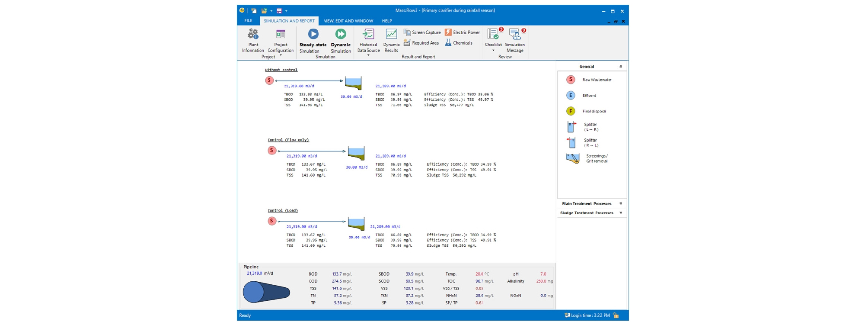This screenshot has height=325, width=868.
Task: Open the Required Area report
Action: (x=421, y=43)
